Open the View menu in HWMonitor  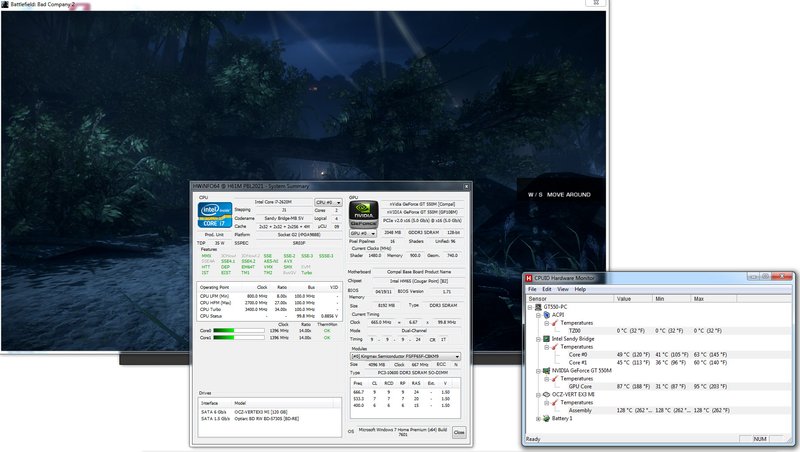tap(563, 289)
